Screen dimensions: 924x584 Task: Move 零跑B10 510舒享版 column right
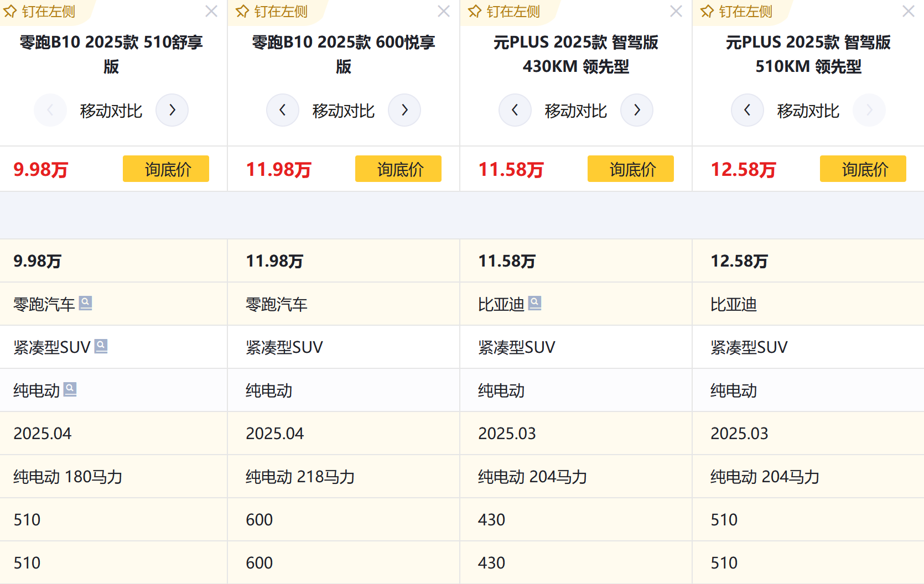[x=172, y=110]
